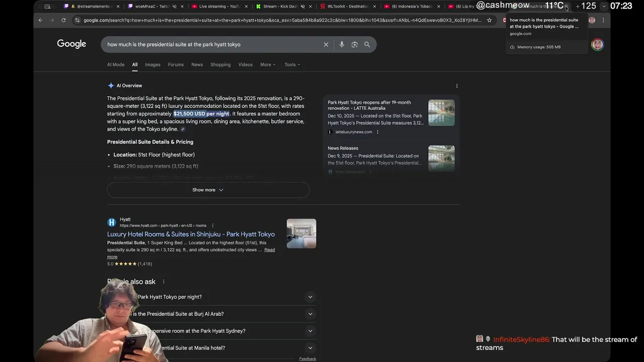Open Park Hyatt Tokyo reopens LATTE article
Viewport: 644px width, 362px height.
tap(369, 105)
